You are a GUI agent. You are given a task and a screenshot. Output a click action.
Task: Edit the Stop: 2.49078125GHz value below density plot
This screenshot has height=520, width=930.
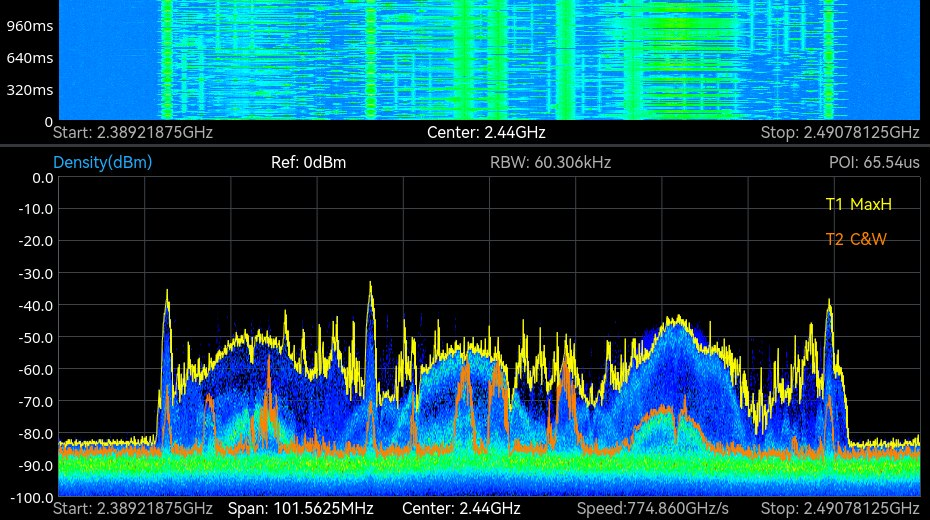point(840,509)
